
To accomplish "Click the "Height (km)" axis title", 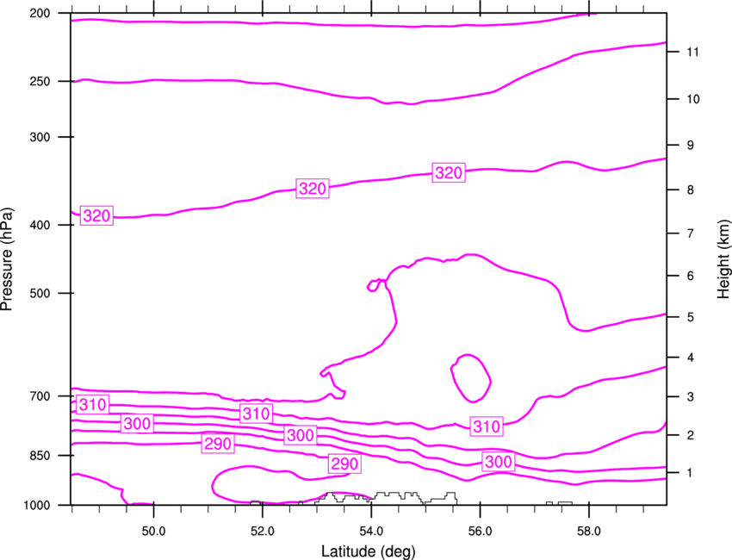I will point(723,258).
